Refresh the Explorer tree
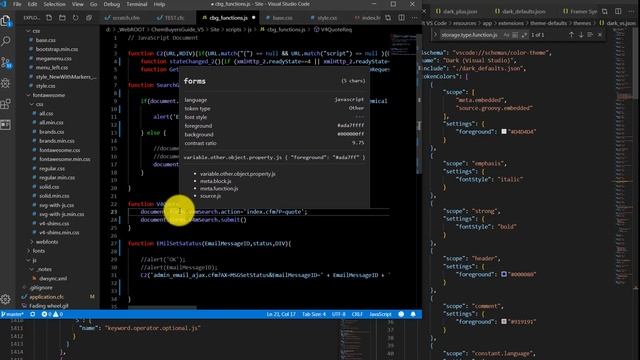The image size is (640, 360). [x=76, y=18]
